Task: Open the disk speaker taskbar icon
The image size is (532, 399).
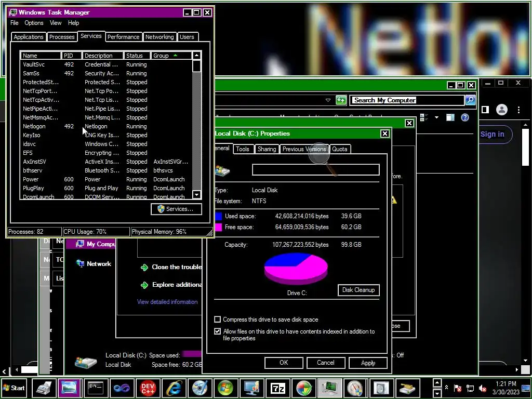Action: (382, 388)
